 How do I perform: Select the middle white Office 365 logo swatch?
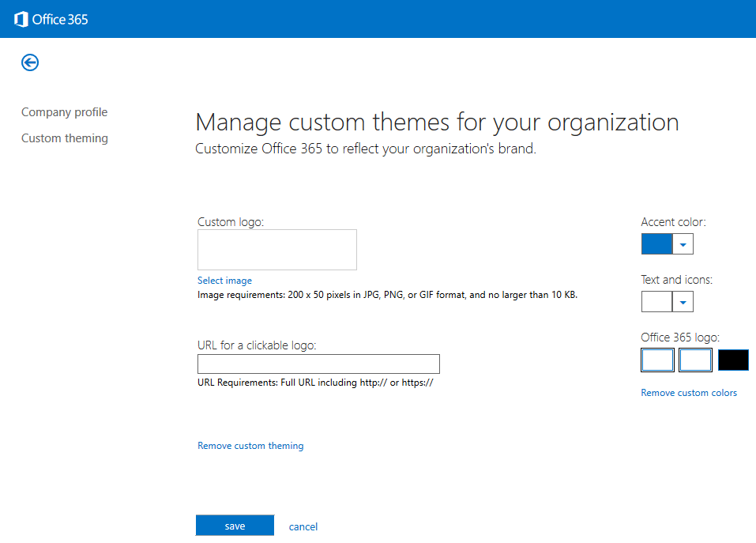(x=695, y=360)
